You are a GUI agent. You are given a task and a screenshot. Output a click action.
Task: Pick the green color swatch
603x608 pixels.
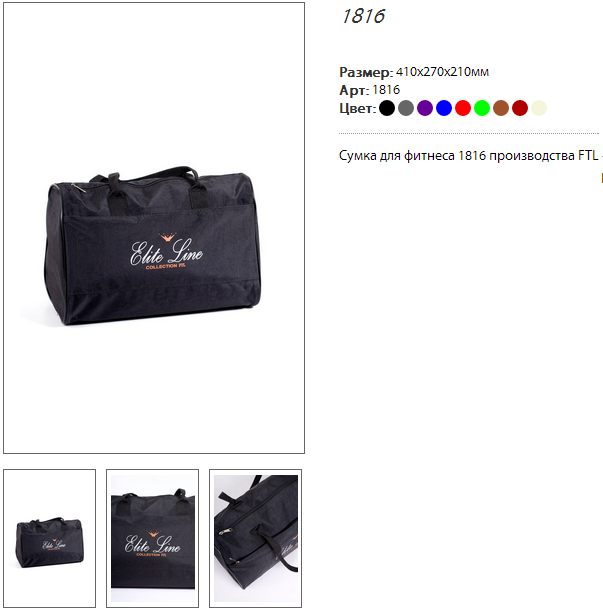click(482, 108)
